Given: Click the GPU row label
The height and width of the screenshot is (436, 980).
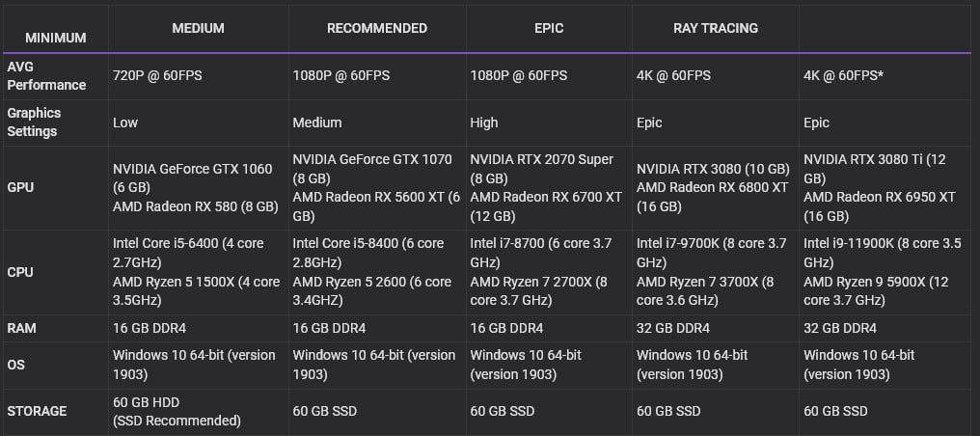Looking at the screenshot, I should (x=20, y=187).
